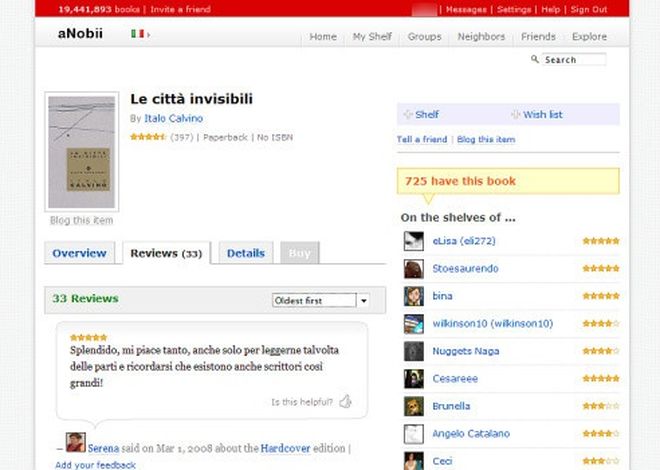
Task: Open Settings in top bar
Action: tap(514, 9)
